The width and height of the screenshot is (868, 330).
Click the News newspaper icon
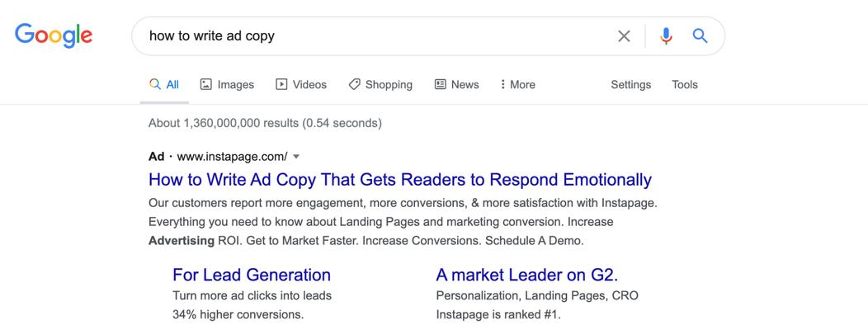(440, 84)
